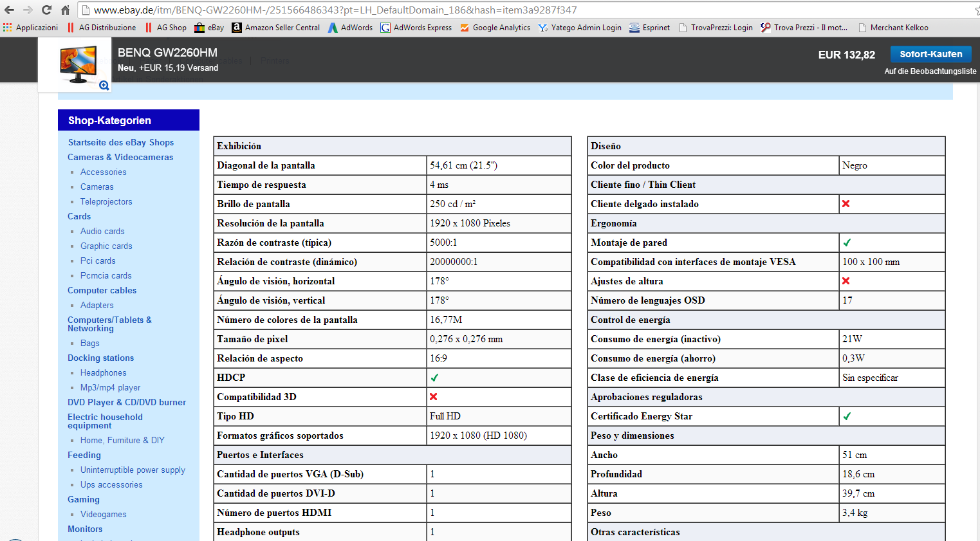The image size is (980, 541).
Task: Open the eBay bookmark
Action: point(209,28)
